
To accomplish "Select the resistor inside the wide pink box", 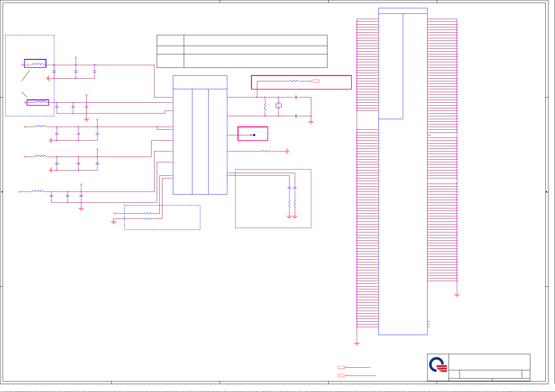I will (x=293, y=81).
